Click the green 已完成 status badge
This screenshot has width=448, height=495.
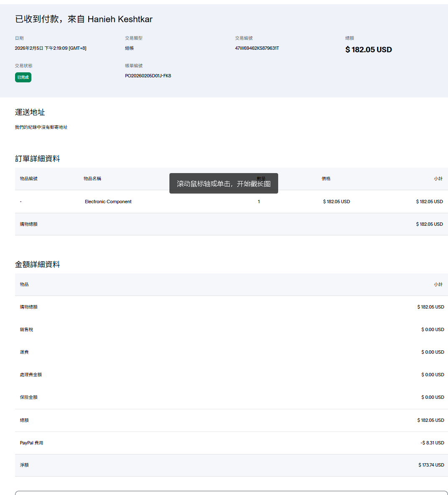click(23, 77)
